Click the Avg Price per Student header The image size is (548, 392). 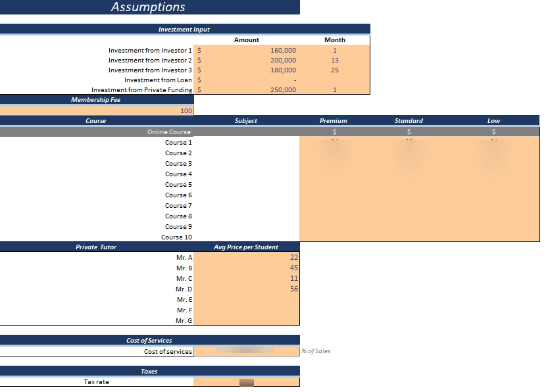click(246, 247)
